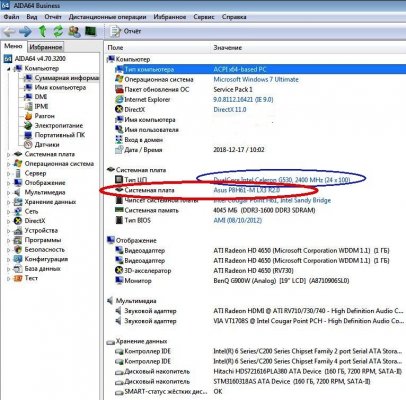Viewport: 406px width, 400px height.
Task: Expand the Хранение данных tree node
Action: pyautogui.click(x=9, y=202)
